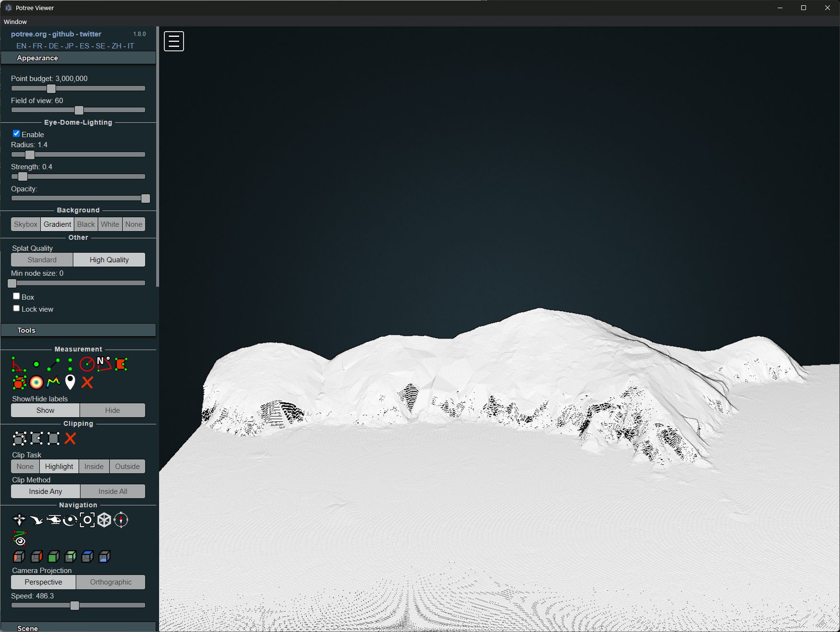Remove all measurements with red X
Screen dimensions: 840x632
[x=87, y=382]
